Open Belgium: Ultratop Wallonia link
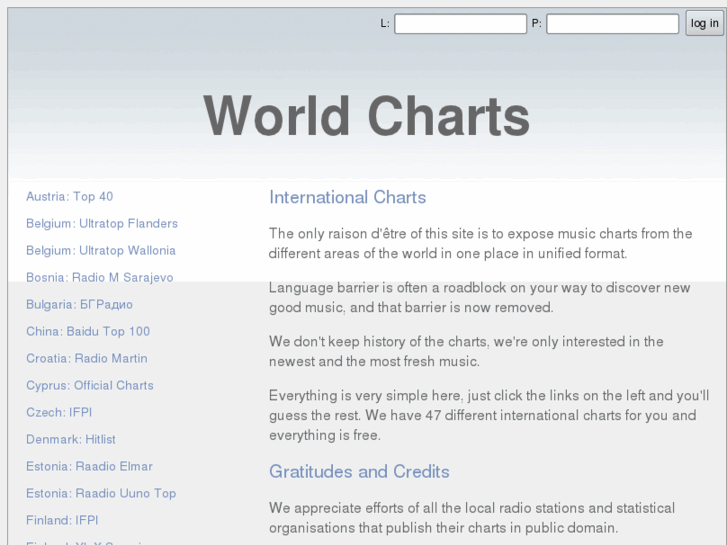Screen dimensions: 727x545 pos(101,250)
